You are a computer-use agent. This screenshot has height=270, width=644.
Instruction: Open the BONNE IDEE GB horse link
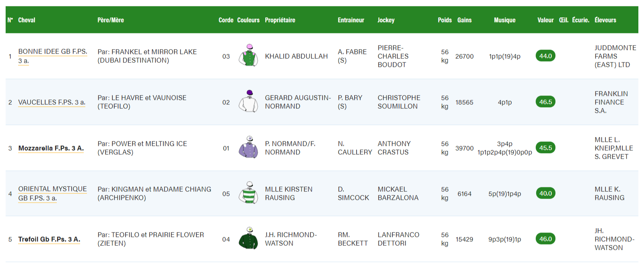52,51
